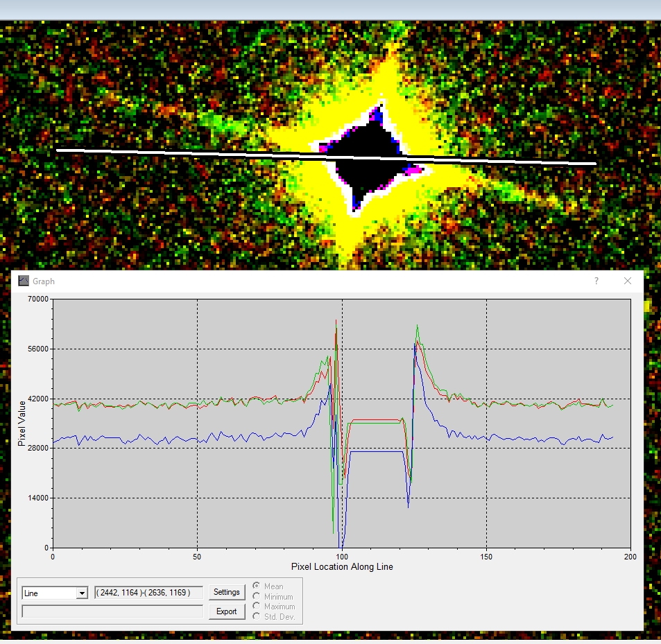Click the flat plateau of the blue curve
The image size is (661, 644).
[376, 451]
